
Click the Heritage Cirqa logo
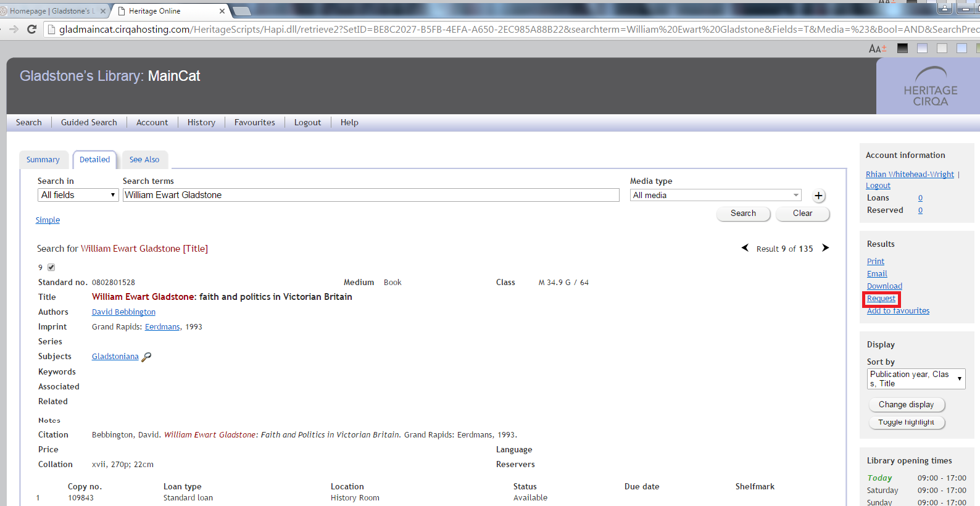(x=930, y=87)
